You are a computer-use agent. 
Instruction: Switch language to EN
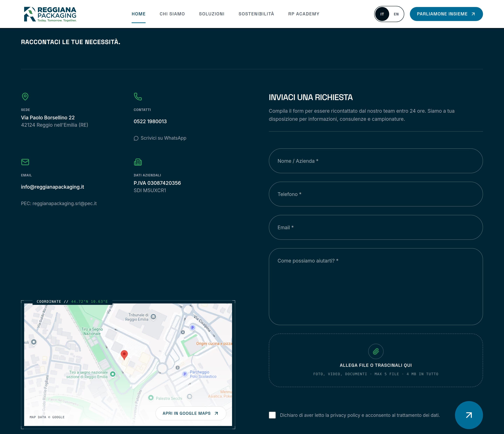pyautogui.click(x=396, y=14)
